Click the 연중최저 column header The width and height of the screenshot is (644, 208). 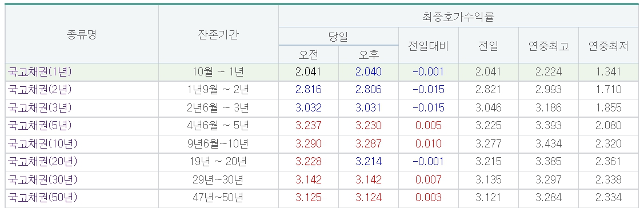pos(609,46)
